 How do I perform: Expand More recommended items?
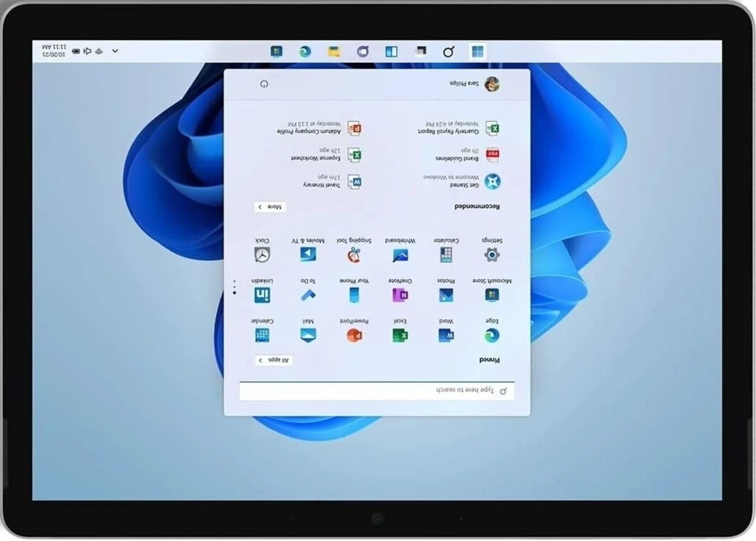point(270,207)
